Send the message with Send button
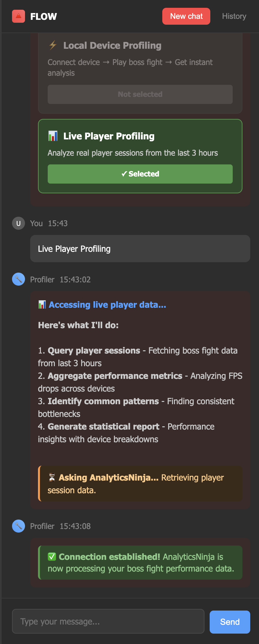 pyautogui.click(x=230, y=622)
